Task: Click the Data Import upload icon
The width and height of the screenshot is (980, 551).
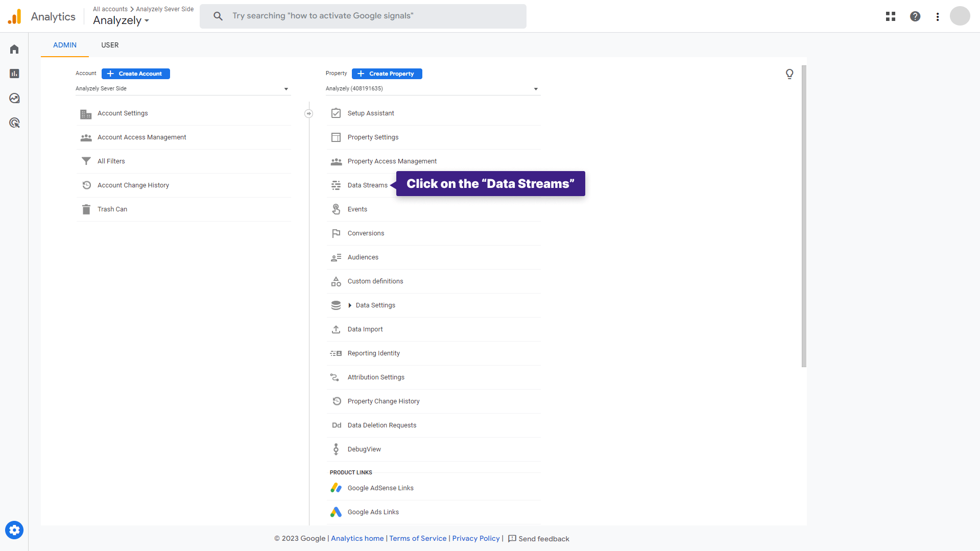Action: [x=336, y=329]
